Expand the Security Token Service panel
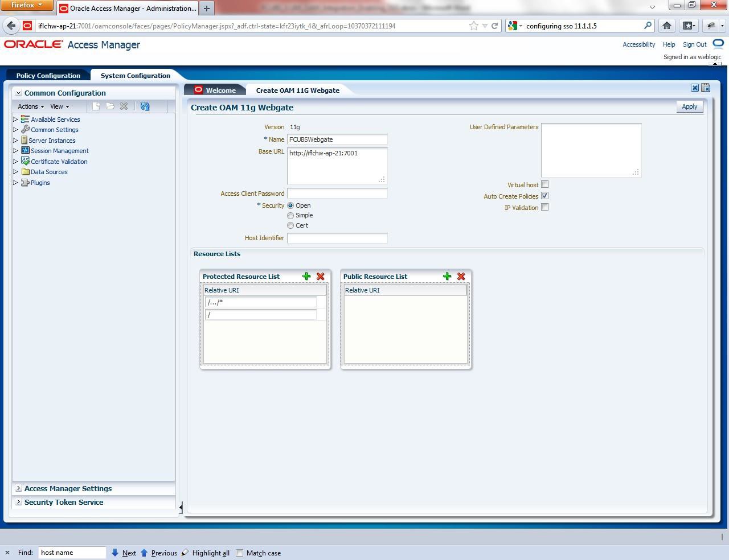The image size is (729, 560). [19, 502]
